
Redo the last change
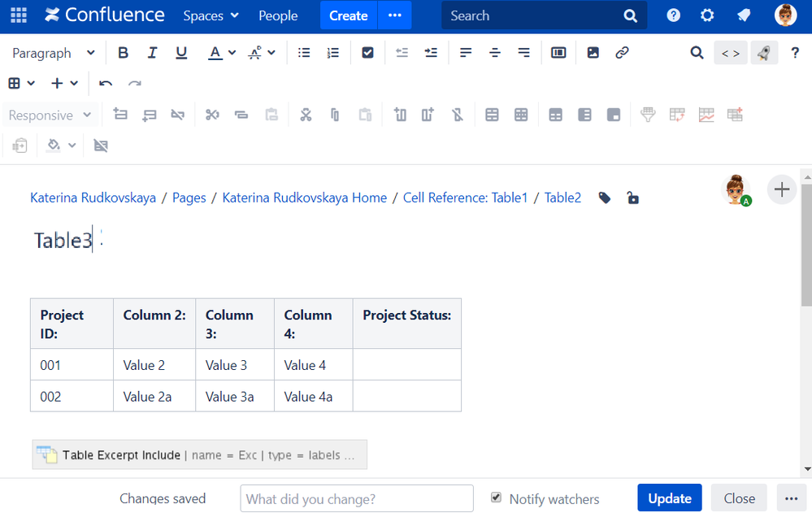click(135, 84)
